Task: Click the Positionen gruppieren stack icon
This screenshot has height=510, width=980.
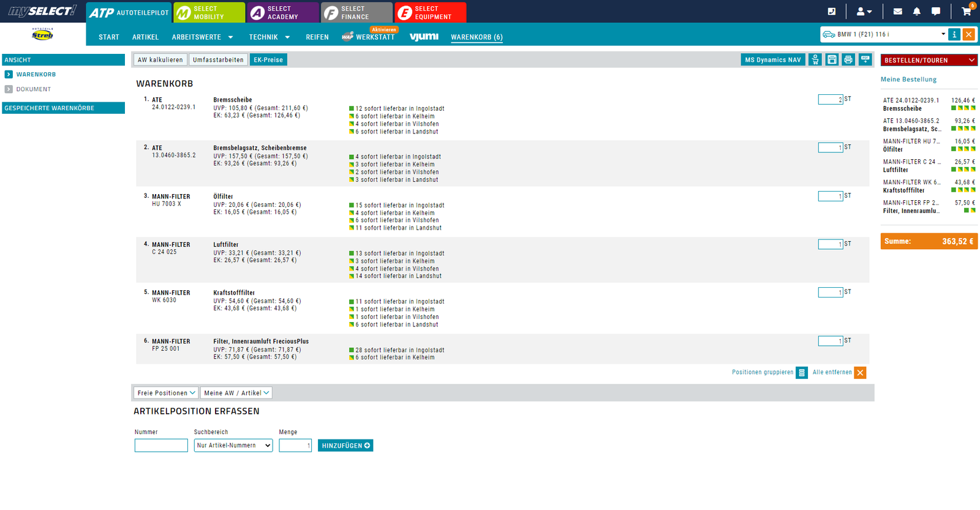Action: (802, 372)
